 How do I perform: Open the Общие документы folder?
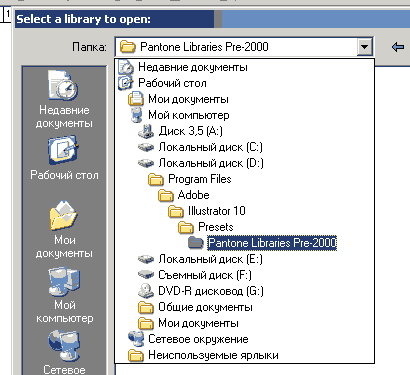point(244,307)
